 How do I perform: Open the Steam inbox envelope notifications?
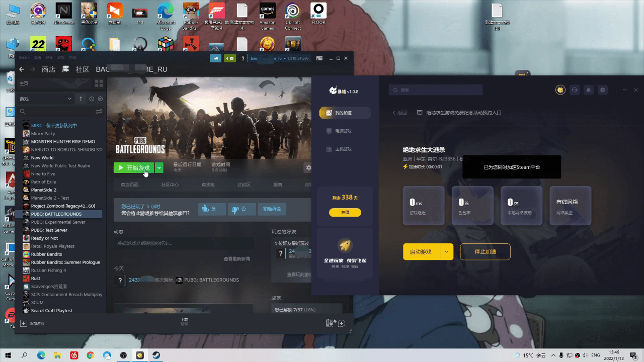[x=229, y=58]
